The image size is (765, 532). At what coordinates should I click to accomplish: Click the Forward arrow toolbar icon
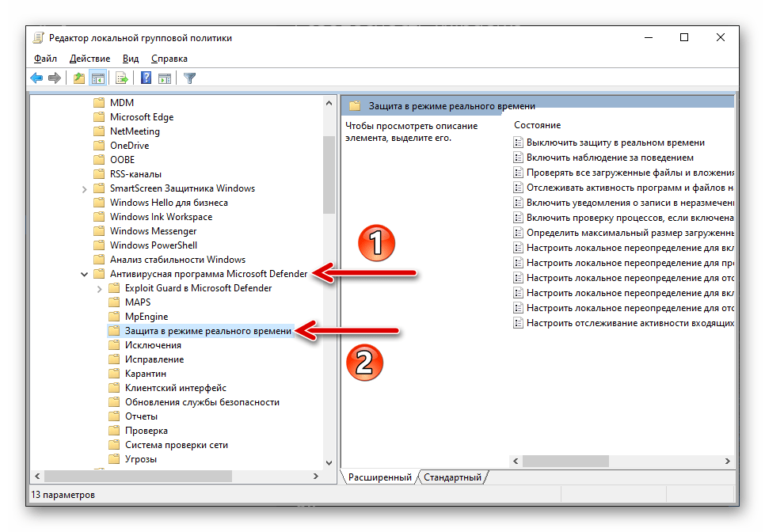tap(55, 78)
